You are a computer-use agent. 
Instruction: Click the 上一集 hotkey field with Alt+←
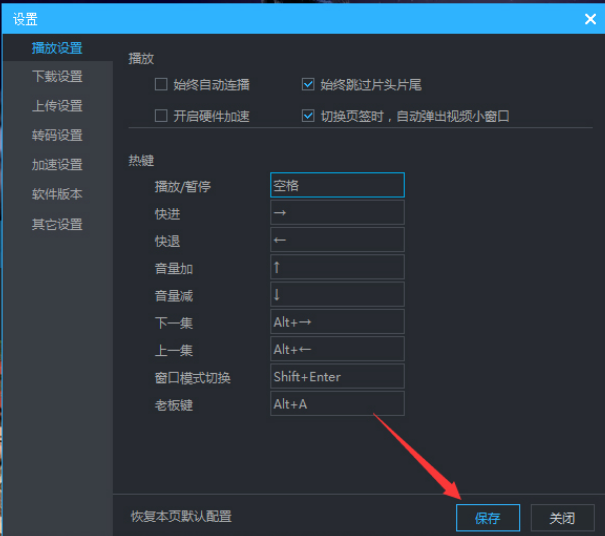[x=337, y=349]
